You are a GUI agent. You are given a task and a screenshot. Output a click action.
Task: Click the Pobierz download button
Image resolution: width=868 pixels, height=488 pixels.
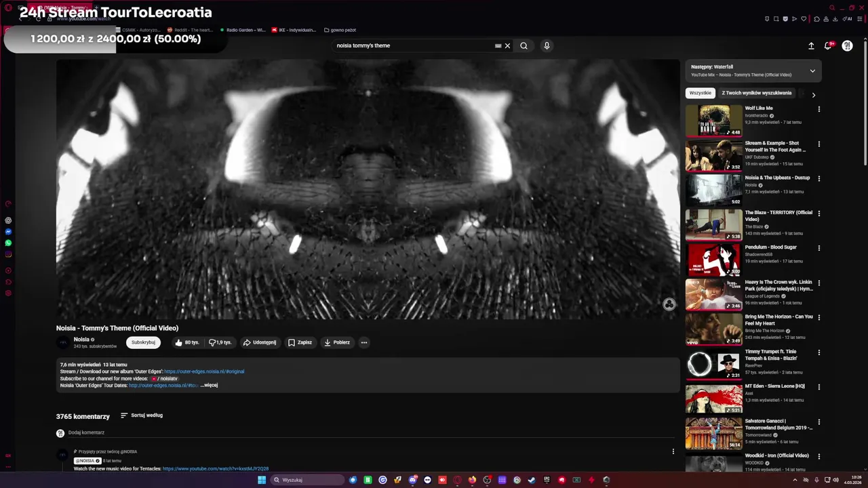(337, 342)
